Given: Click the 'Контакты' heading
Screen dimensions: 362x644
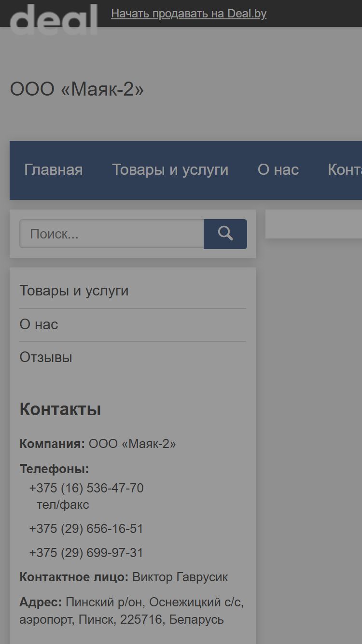Looking at the screenshot, I should 60,409.
